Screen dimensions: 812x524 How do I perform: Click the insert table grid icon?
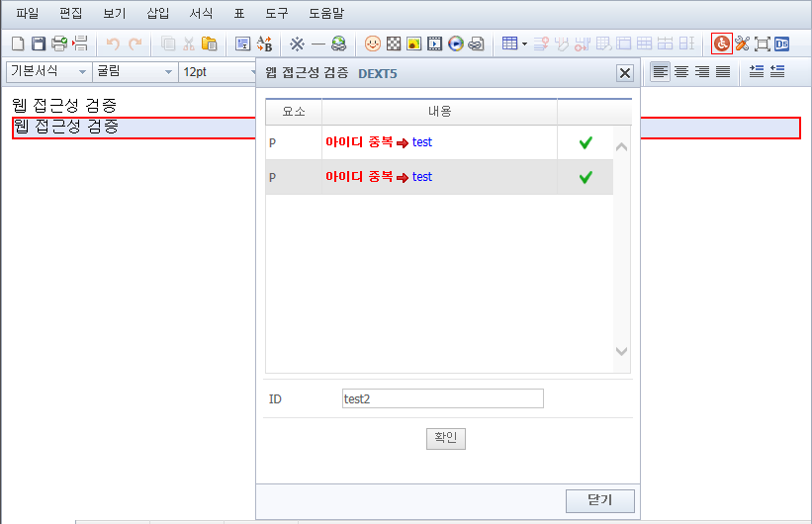[509, 44]
